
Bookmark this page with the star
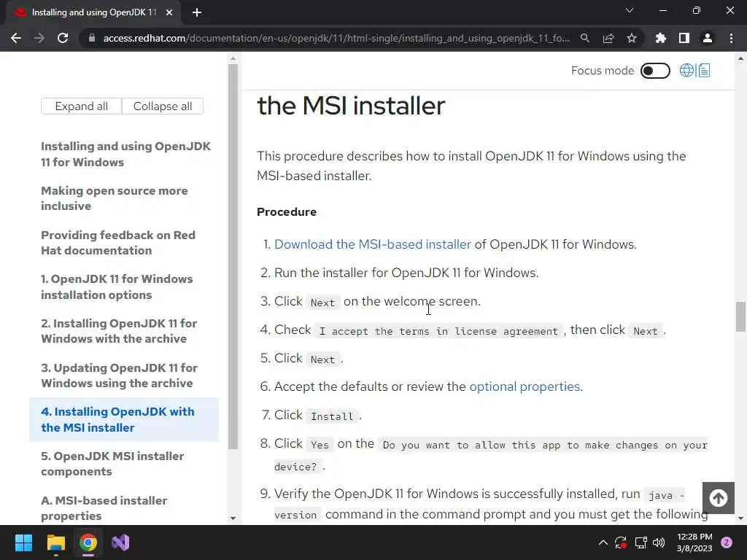[x=632, y=38]
